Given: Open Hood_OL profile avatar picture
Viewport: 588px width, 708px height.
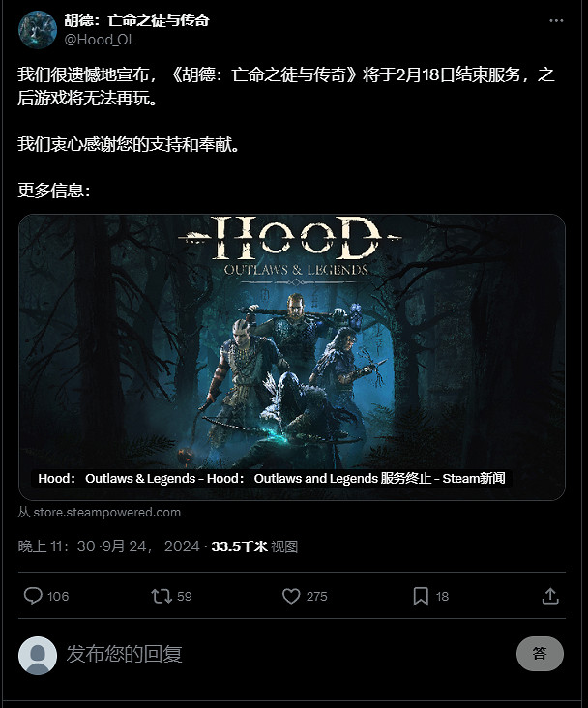Looking at the screenshot, I should [x=38, y=29].
